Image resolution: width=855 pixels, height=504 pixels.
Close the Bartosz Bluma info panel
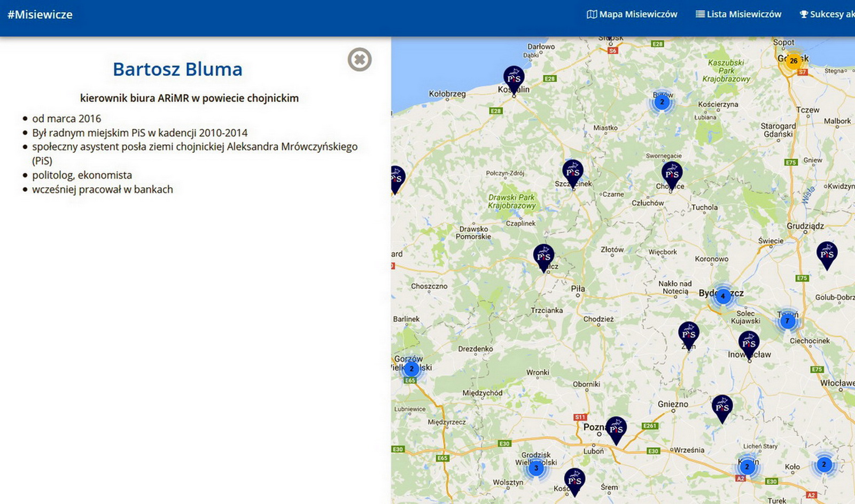[360, 59]
